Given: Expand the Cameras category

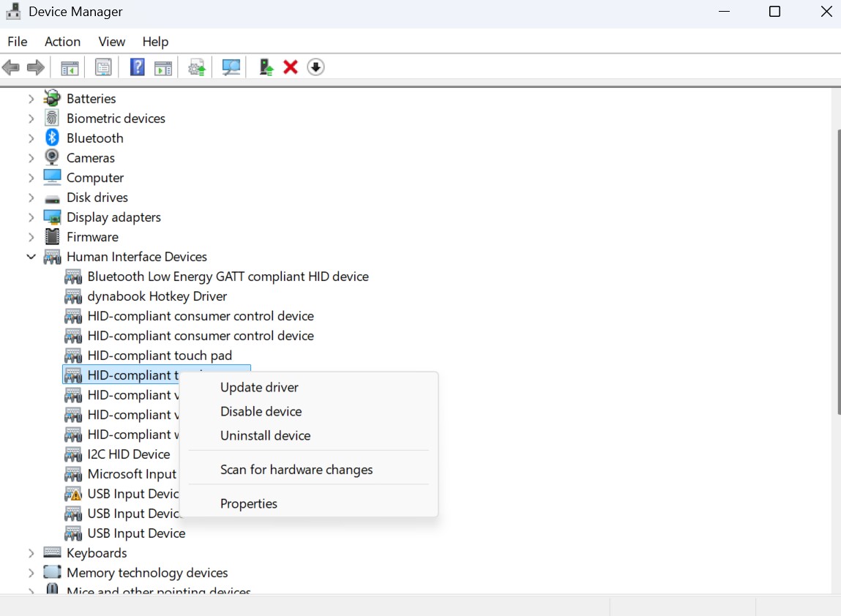Looking at the screenshot, I should pos(31,158).
